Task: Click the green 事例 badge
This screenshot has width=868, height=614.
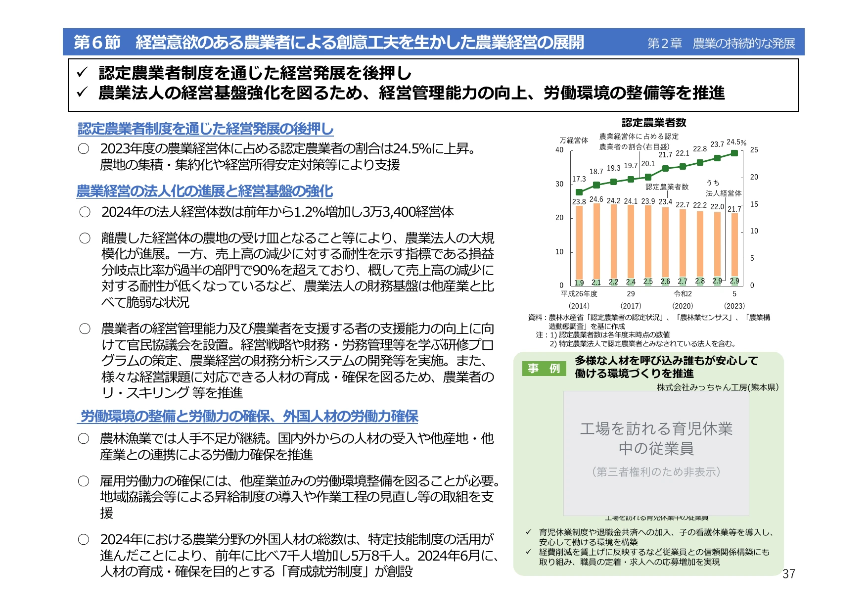Action: 544,368
